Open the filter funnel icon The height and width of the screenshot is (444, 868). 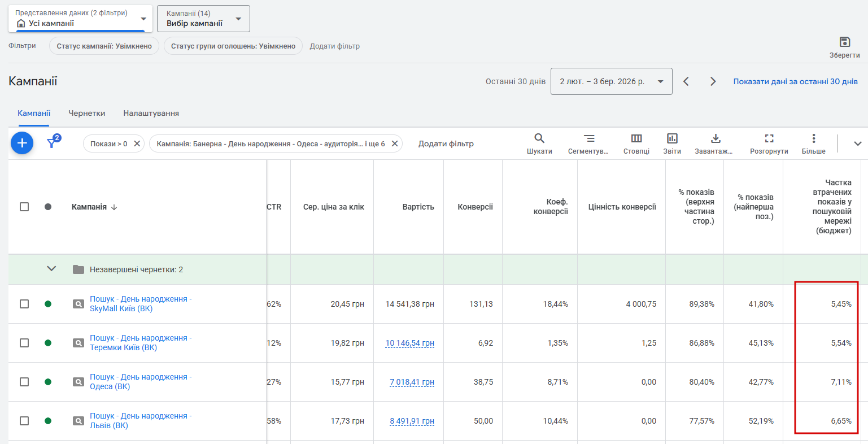pyautogui.click(x=53, y=143)
